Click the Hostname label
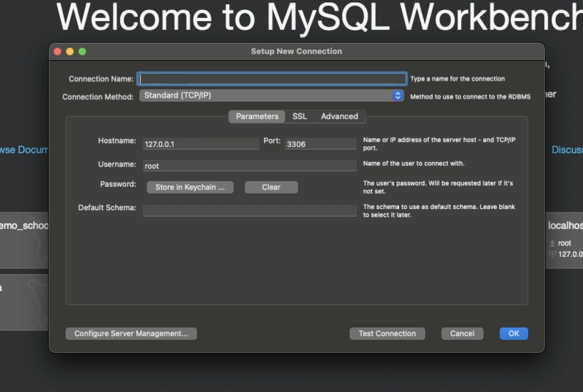 point(117,141)
